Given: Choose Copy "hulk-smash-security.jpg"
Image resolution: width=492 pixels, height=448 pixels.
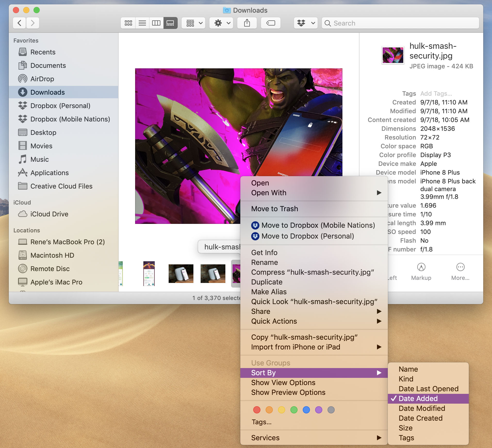Looking at the screenshot, I should [314, 337].
